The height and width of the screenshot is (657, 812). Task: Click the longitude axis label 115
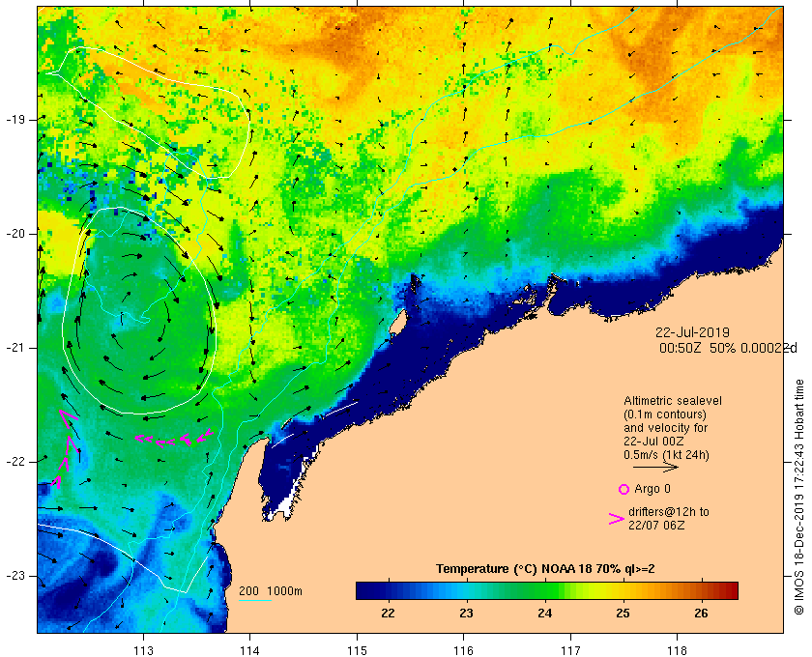357,650
